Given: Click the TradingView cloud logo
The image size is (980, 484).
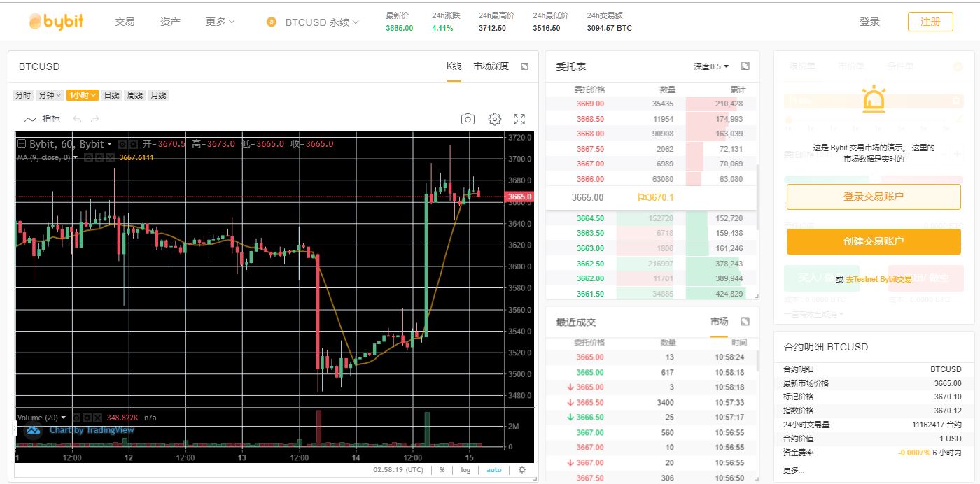Looking at the screenshot, I should (34, 430).
